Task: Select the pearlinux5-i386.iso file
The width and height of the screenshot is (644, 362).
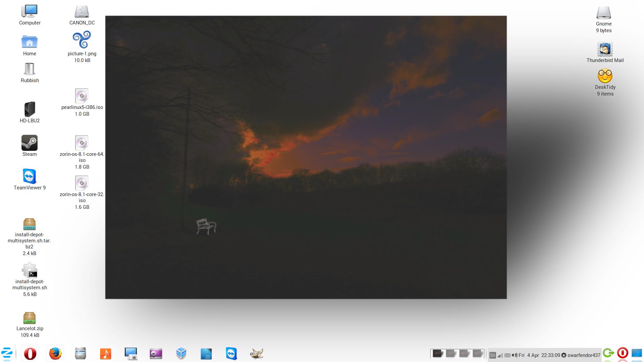Action: pyautogui.click(x=82, y=96)
